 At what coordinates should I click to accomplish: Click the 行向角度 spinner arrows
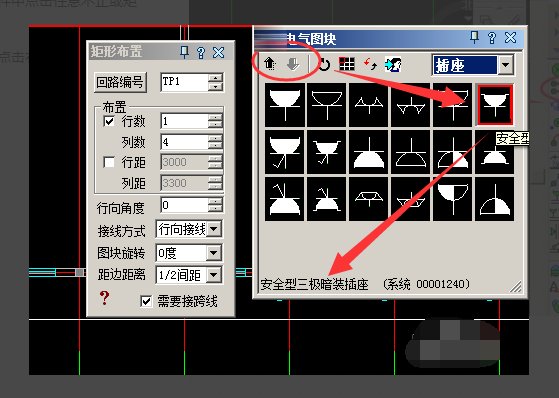click(x=215, y=205)
